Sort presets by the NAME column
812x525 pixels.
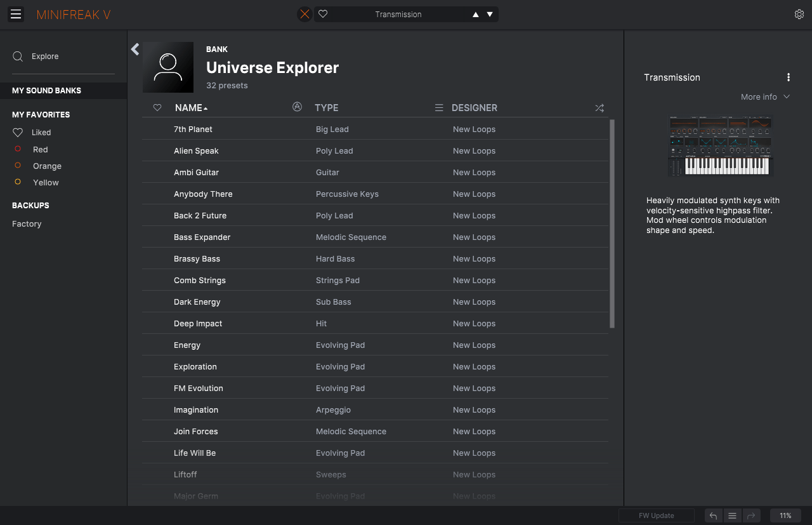189,108
